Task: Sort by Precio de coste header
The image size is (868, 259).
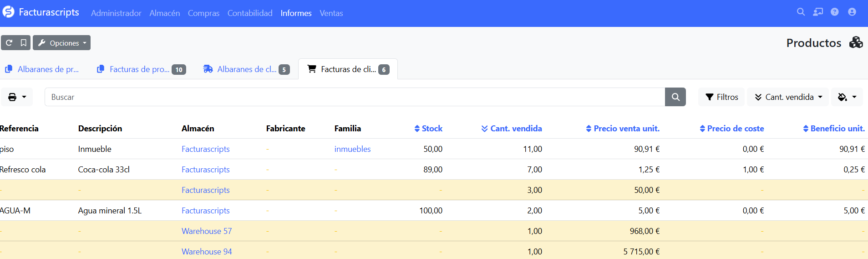Action: [732, 129]
